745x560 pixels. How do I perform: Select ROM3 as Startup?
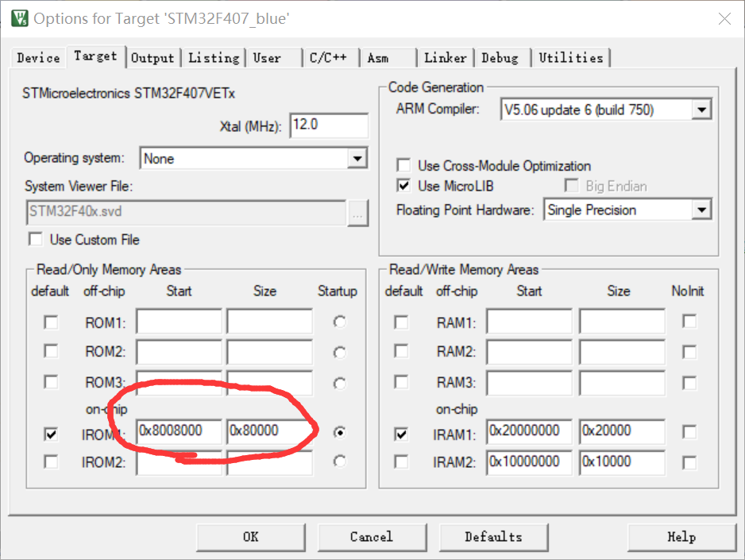click(x=340, y=384)
